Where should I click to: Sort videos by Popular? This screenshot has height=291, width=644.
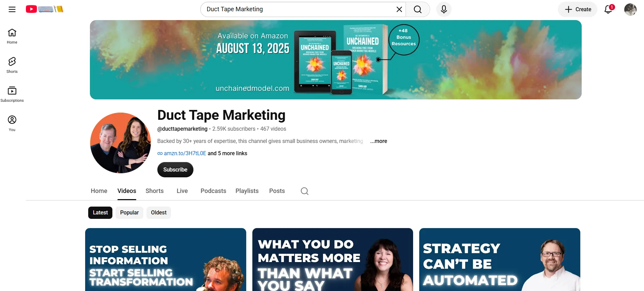tap(129, 212)
